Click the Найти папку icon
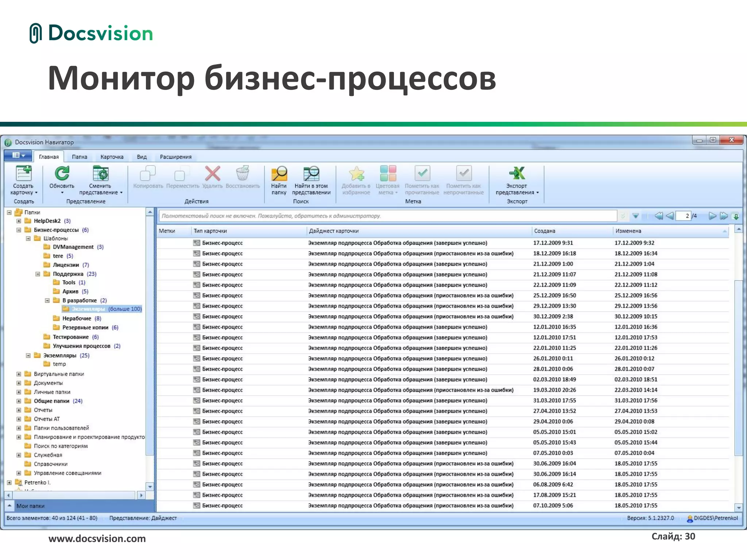747x560 pixels. (x=279, y=174)
